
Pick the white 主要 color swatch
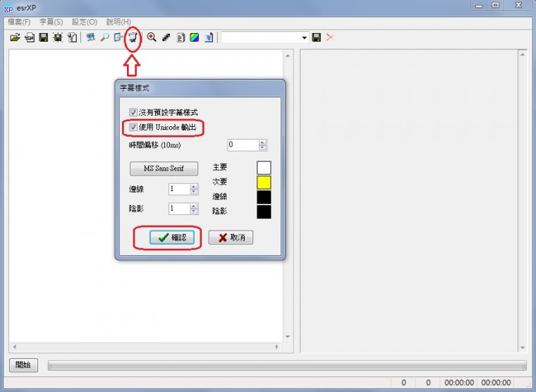tap(264, 168)
